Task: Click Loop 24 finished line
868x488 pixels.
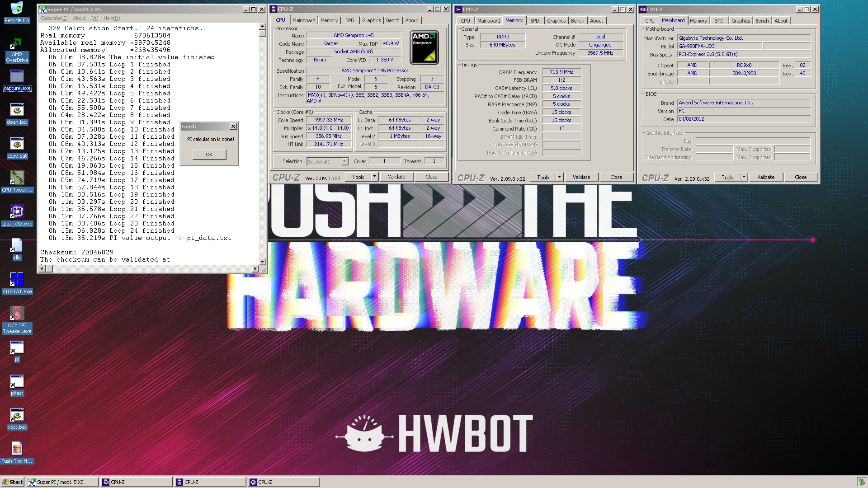Action: pos(112,230)
